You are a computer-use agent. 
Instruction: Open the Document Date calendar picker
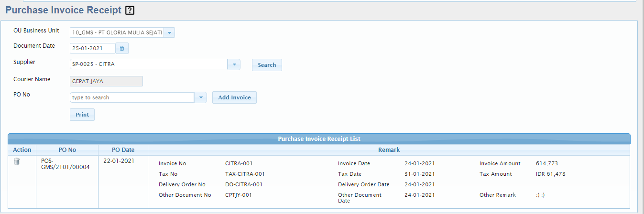click(x=122, y=48)
